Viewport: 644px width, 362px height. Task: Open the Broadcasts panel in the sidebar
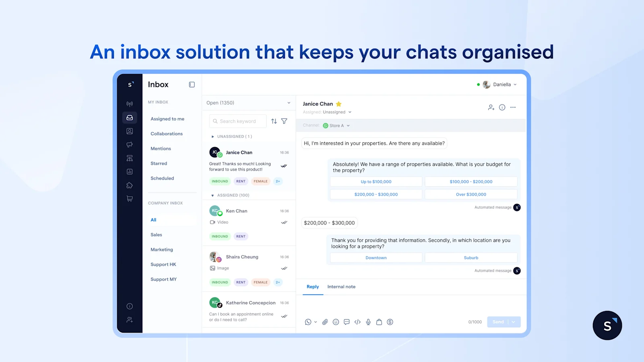coord(130,103)
